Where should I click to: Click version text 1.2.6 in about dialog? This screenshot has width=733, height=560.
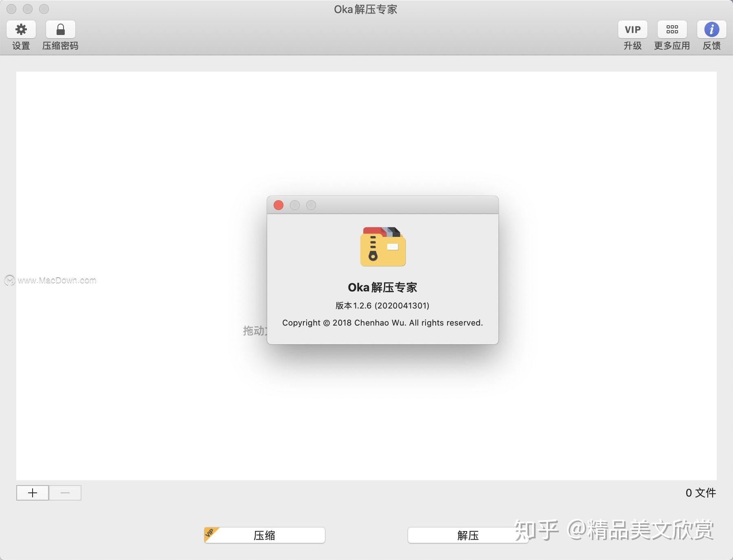click(382, 305)
